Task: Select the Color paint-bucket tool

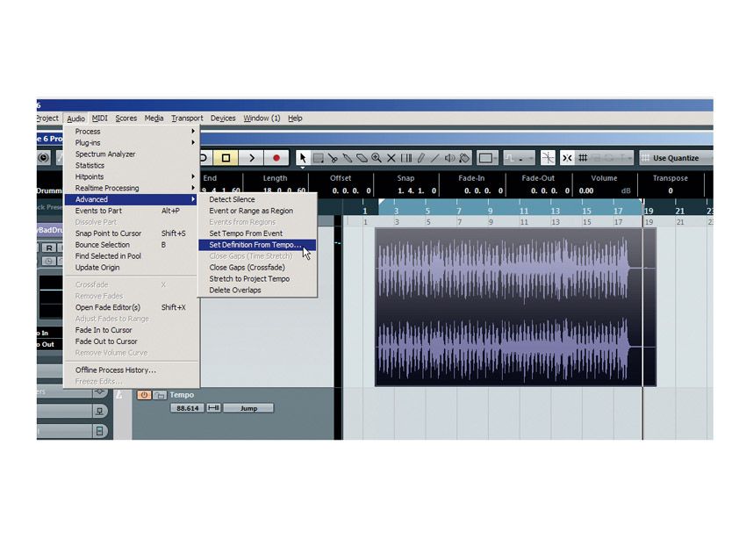Action: (x=463, y=158)
